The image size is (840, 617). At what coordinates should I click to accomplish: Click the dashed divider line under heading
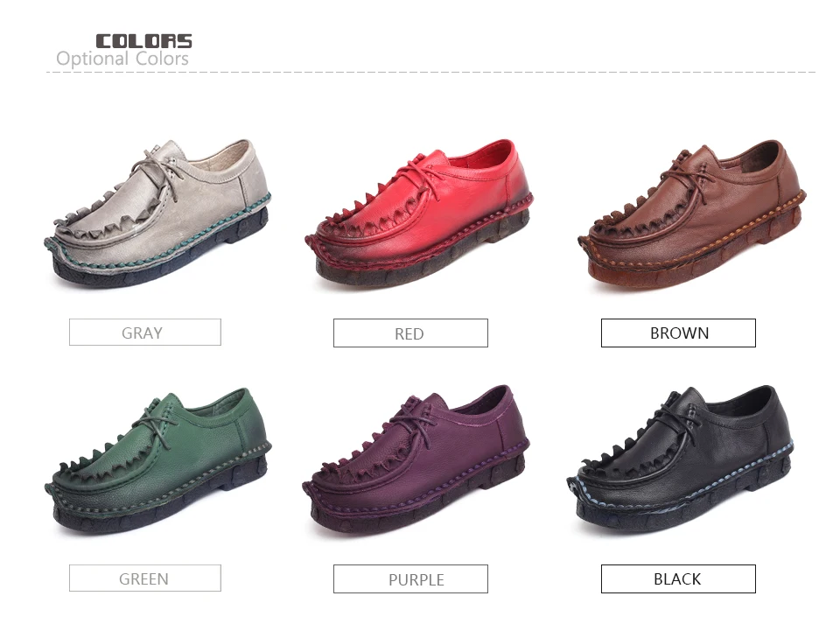430,72
